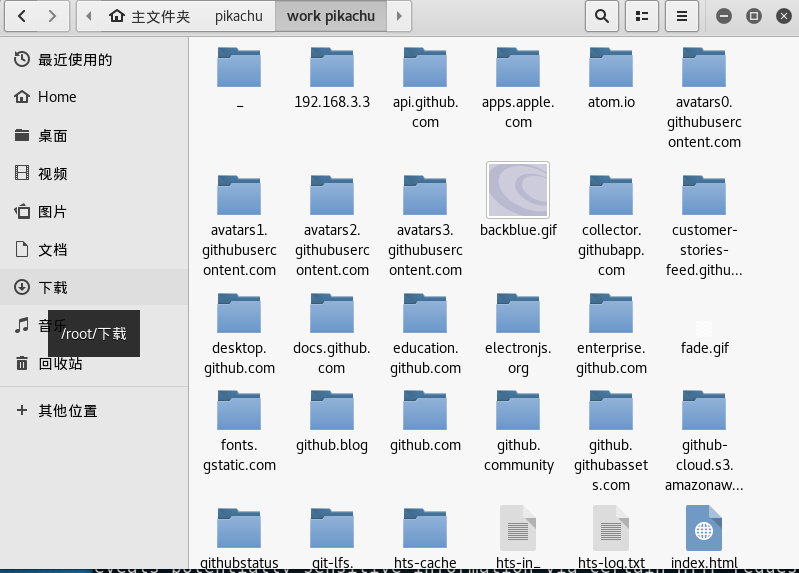Select the github.githubassets.com folder

[x=611, y=441]
